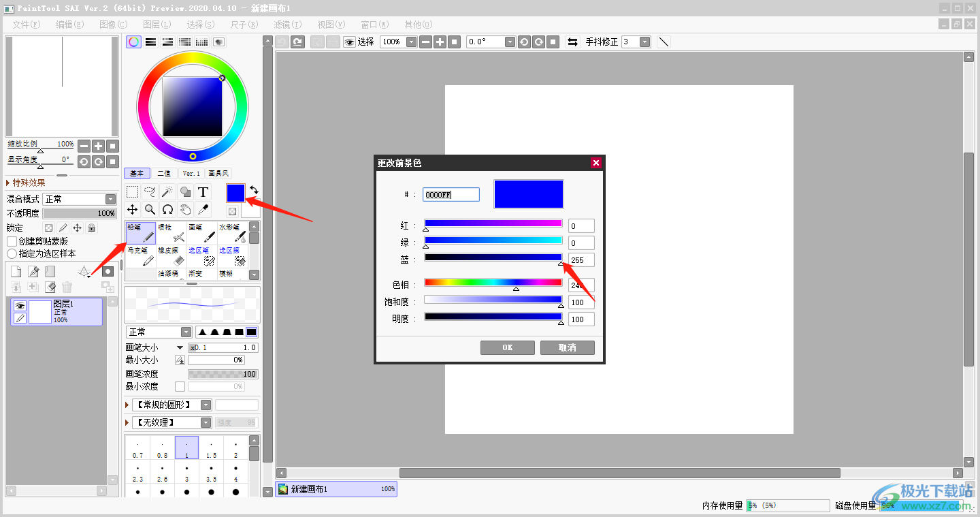Toggle lock transparency icon beside 锁定
980x517 pixels.
coord(48,228)
